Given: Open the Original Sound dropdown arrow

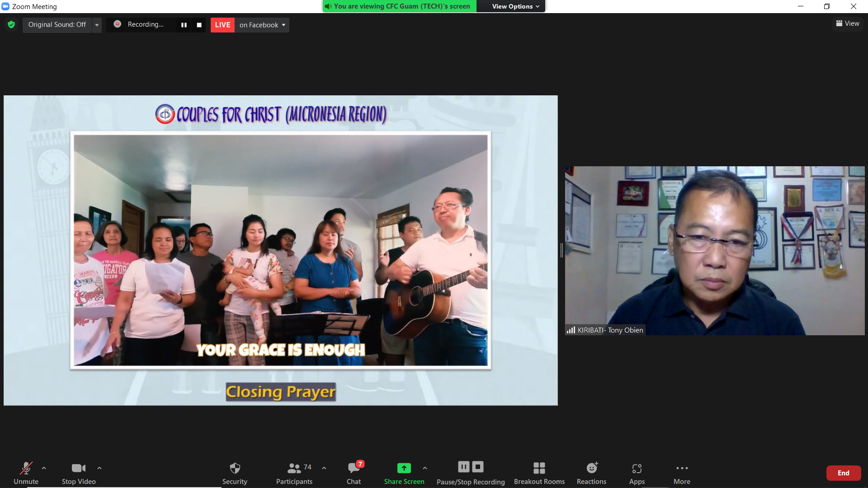Looking at the screenshot, I should point(97,25).
